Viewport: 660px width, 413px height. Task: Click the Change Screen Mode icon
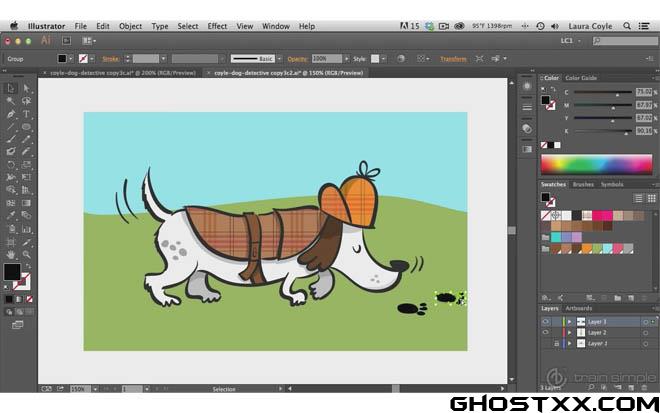click(x=18, y=325)
